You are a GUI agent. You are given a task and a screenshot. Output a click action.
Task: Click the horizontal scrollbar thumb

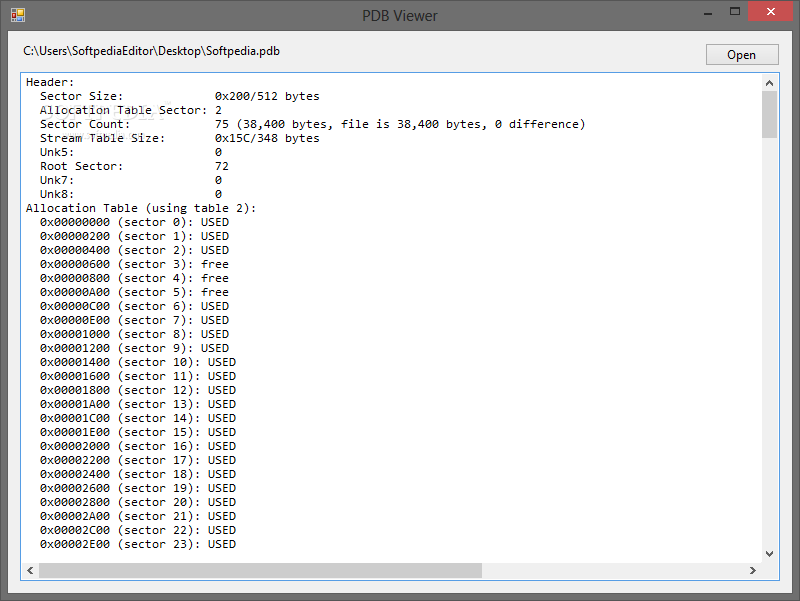[260, 570]
